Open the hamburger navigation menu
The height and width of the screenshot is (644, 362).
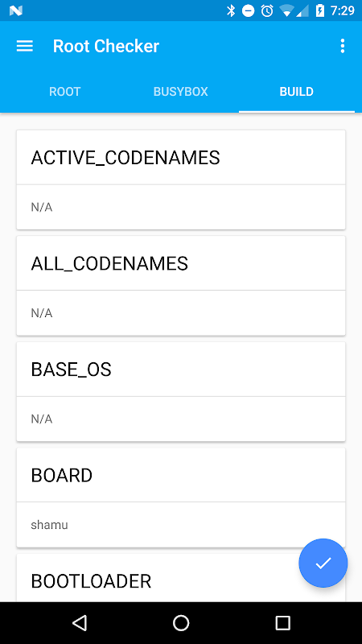click(25, 46)
